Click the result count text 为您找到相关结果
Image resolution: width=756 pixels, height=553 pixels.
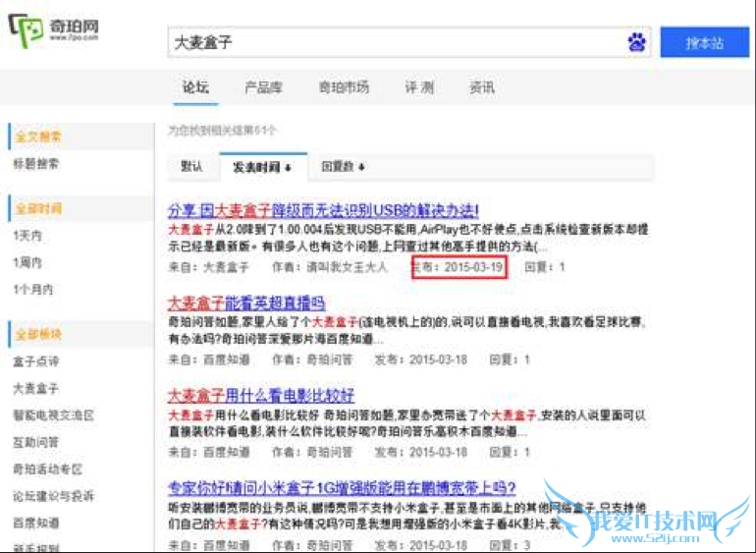(x=222, y=130)
